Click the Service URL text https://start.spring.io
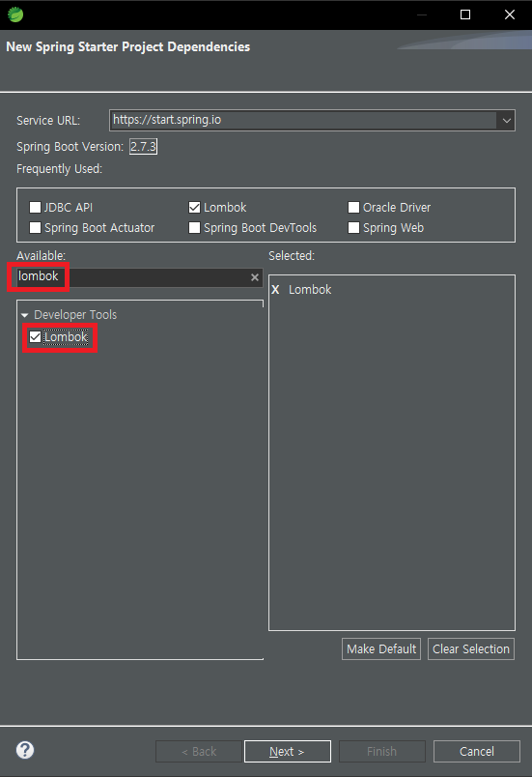Image resolution: width=532 pixels, height=777 pixels. click(x=167, y=120)
